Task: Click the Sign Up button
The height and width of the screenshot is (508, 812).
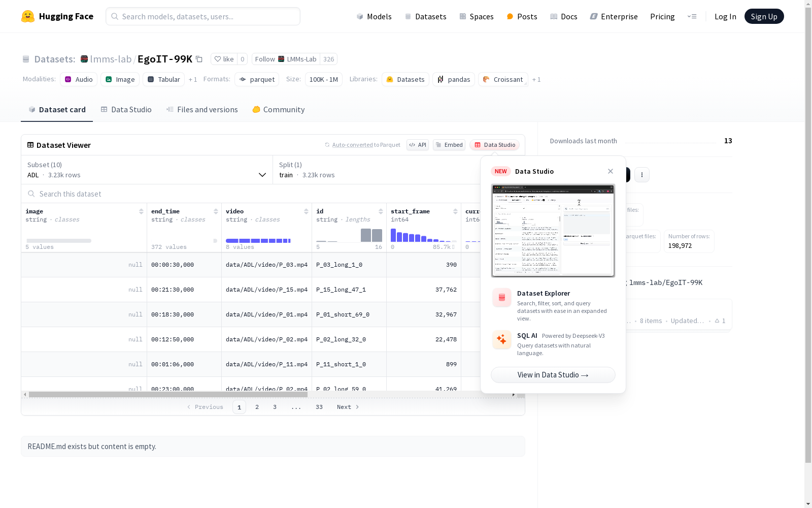Action: pos(764,16)
